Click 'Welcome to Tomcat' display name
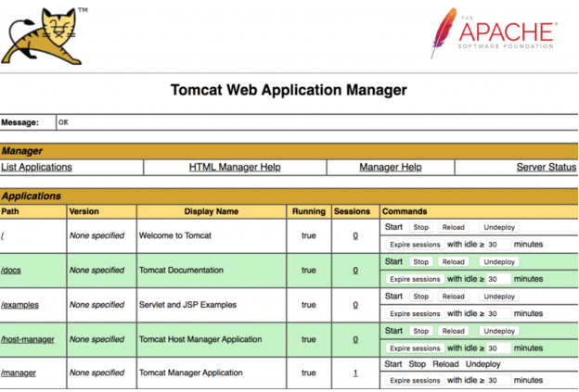 tap(175, 235)
